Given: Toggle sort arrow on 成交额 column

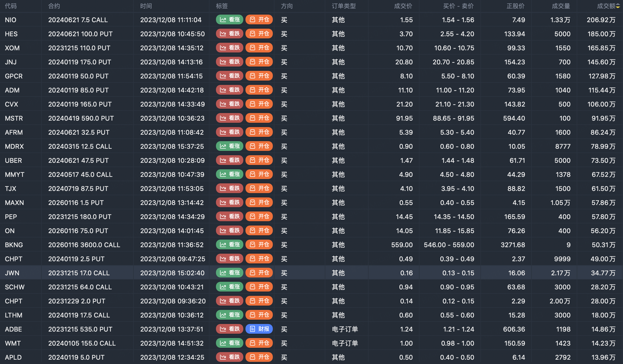Looking at the screenshot, I should 618,6.
